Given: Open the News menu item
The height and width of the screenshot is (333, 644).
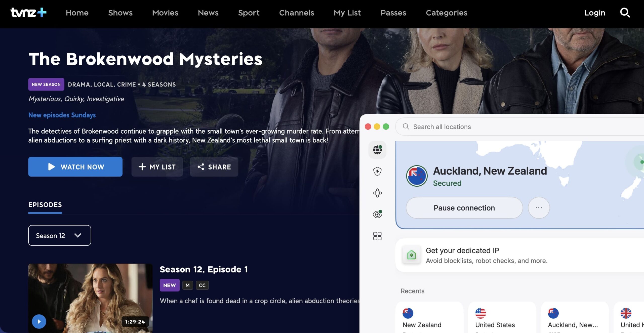Looking at the screenshot, I should [x=208, y=13].
